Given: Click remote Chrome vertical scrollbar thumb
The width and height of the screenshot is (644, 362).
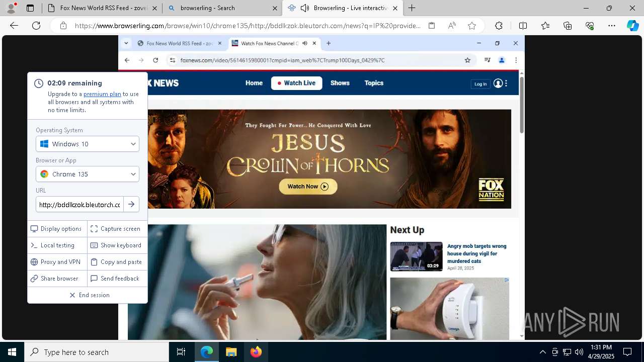Looking at the screenshot, I should 522,106.
